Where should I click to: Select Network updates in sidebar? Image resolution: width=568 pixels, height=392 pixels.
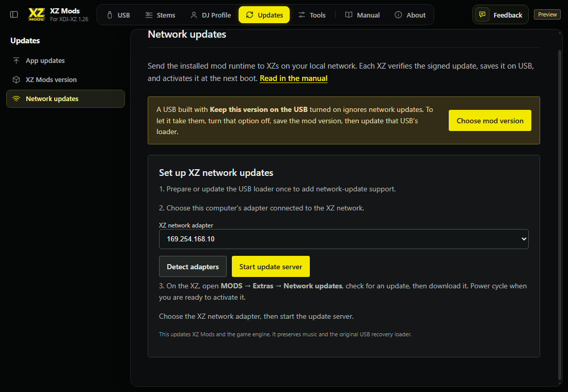pos(66,99)
